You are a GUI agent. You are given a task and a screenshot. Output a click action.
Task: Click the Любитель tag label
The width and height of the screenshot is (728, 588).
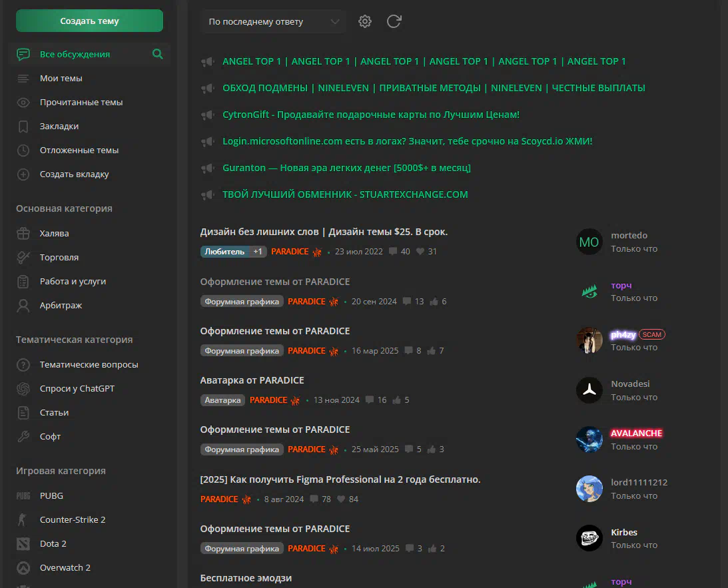coord(224,252)
